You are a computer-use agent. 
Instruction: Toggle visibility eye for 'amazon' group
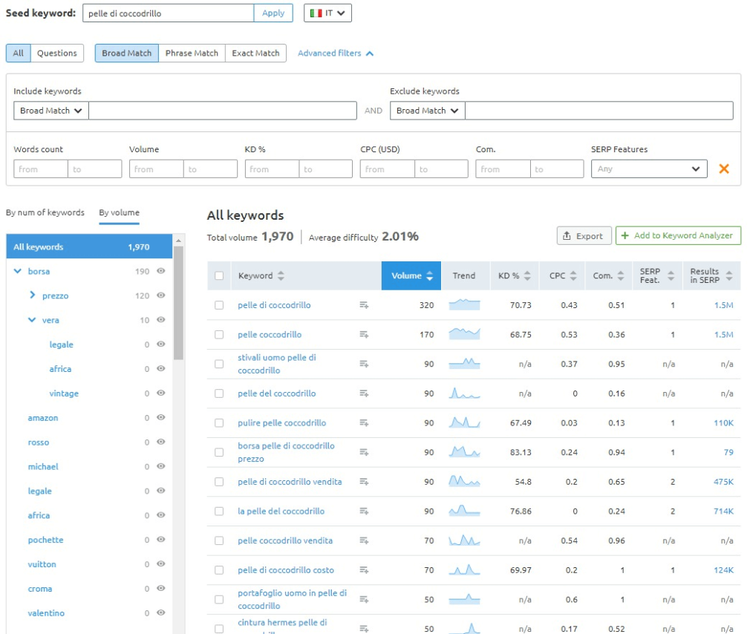pyautogui.click(x=161, y=417)
